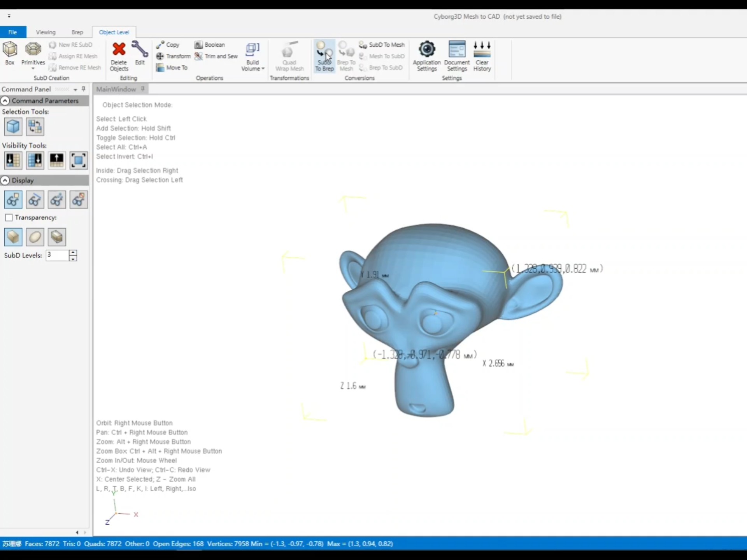Select the Object Level tab
This screenshot has width=747, height=560.
(x=114, y=32)
